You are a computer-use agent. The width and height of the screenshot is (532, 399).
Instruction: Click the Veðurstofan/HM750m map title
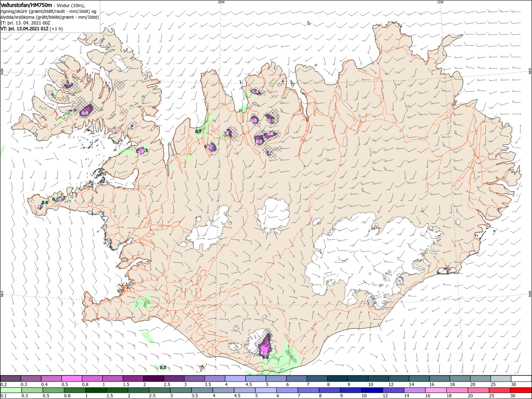pos(27,5)
